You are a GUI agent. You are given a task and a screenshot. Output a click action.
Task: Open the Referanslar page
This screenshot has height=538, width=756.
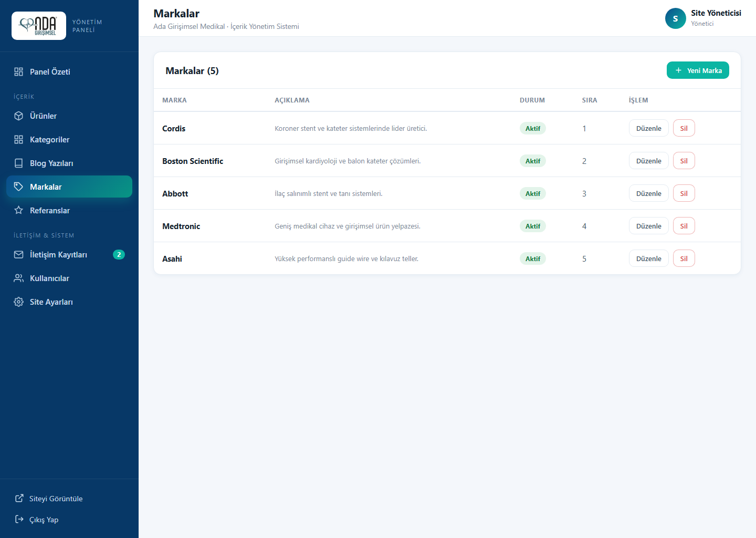tap(69, 210)
